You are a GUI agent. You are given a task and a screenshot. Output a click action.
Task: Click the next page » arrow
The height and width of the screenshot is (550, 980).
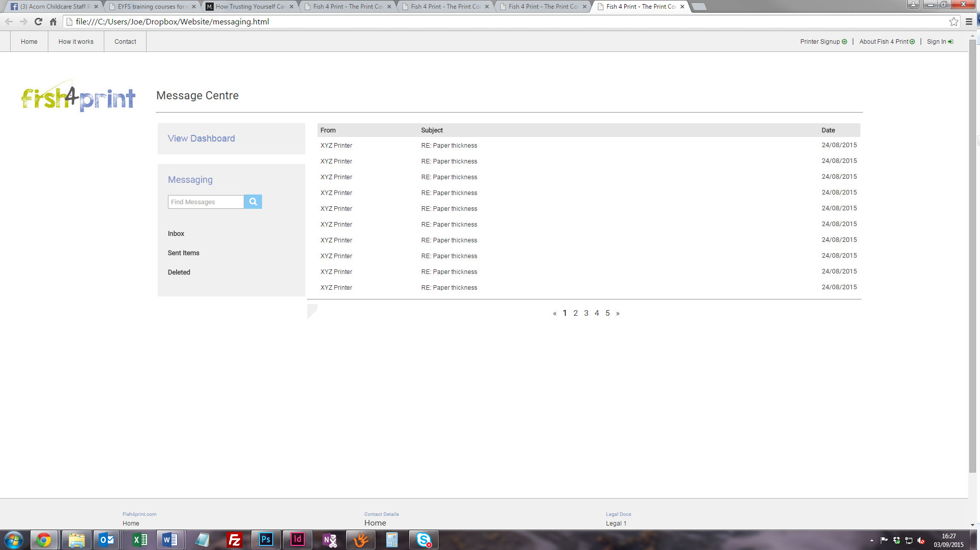(618, 313)
